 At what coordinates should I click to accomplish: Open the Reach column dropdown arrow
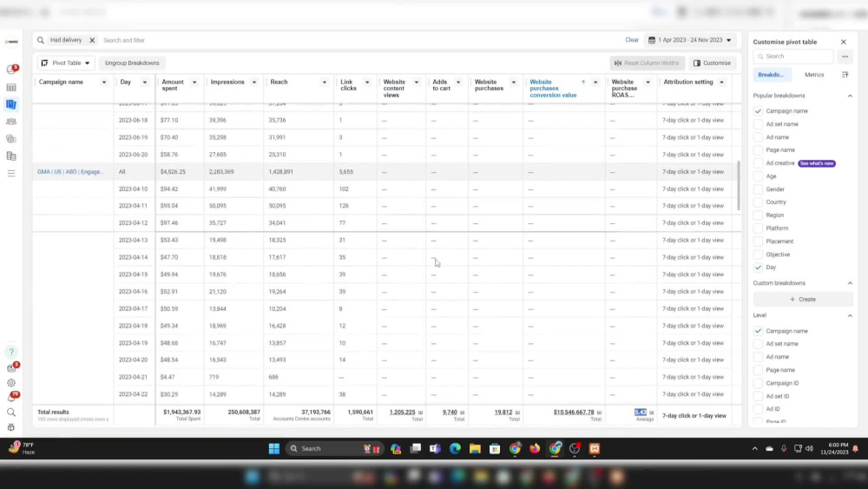coord(325,83)
